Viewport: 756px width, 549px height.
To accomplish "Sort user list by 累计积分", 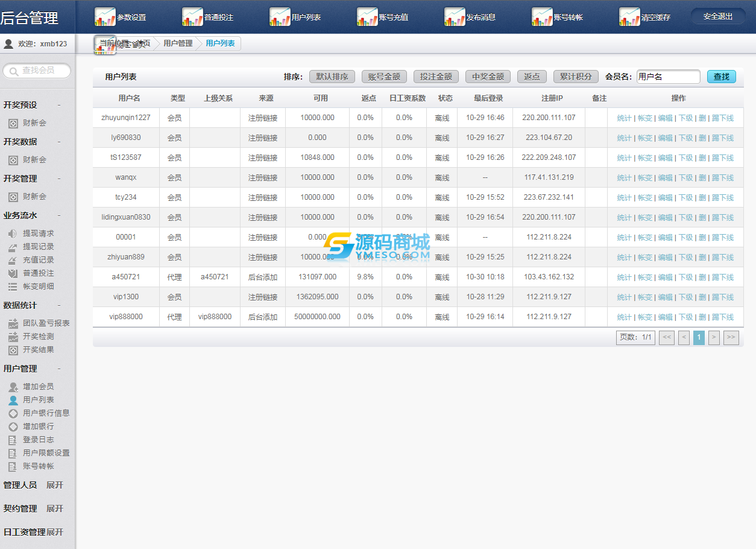I will point(576,77).
